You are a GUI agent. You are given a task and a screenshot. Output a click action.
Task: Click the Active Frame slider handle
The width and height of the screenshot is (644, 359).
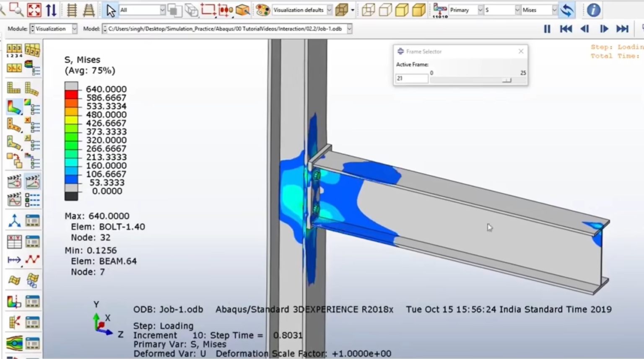[506, 80]
